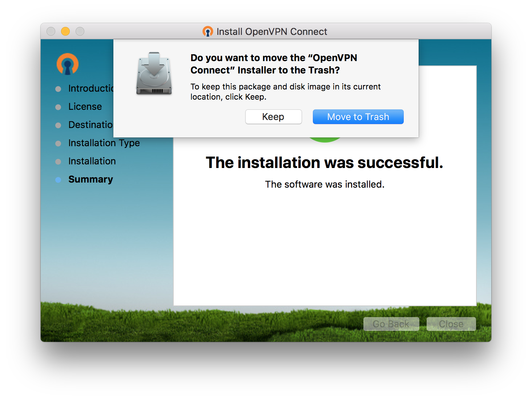Click the Install OpenVPN Connect window title
Screen dimensions: 532x400
tap(271, 32)
